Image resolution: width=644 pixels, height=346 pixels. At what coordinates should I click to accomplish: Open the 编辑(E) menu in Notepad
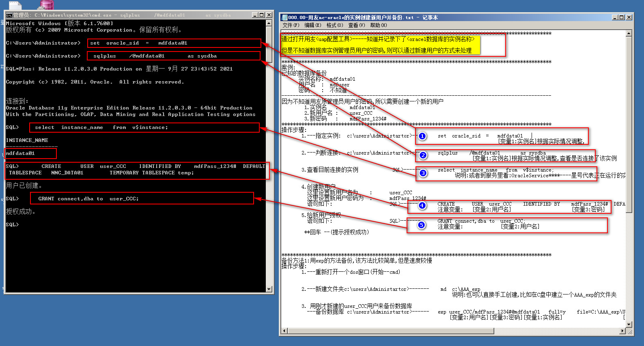(x=312, y=25)
